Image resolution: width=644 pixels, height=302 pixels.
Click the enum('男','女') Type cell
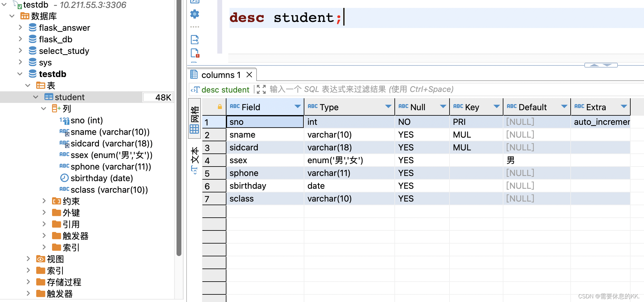[x=349, y=160]
